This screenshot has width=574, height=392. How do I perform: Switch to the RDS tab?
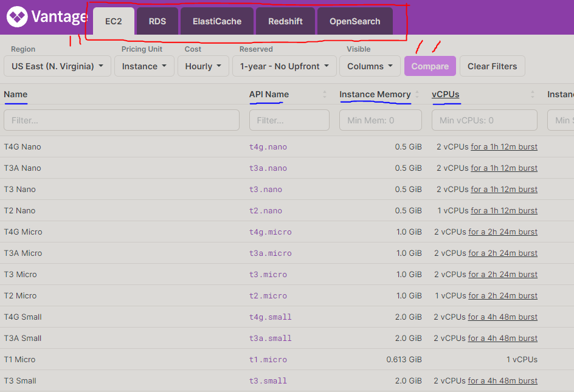click(157, 21)
